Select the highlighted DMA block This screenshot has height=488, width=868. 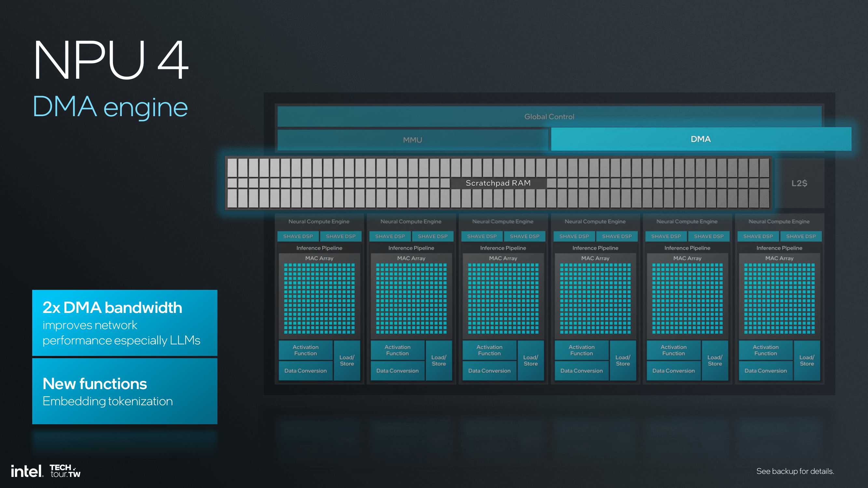[x=701, y=139]
